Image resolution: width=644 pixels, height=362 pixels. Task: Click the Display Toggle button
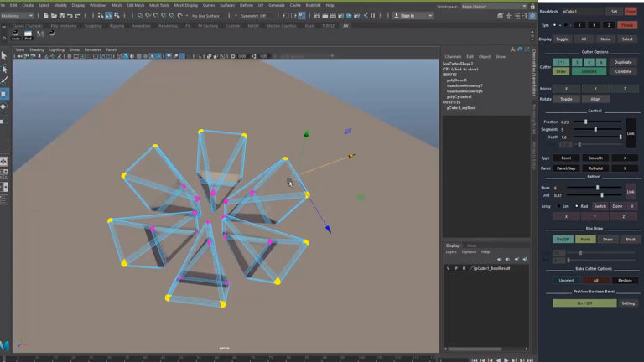point(562,39)
